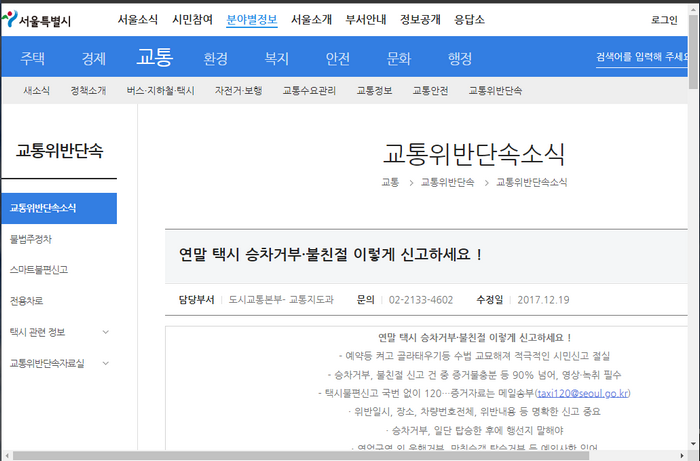Open the 버스·지하철·택시 submenu item
700x461 pixels.
coord(161,91)
